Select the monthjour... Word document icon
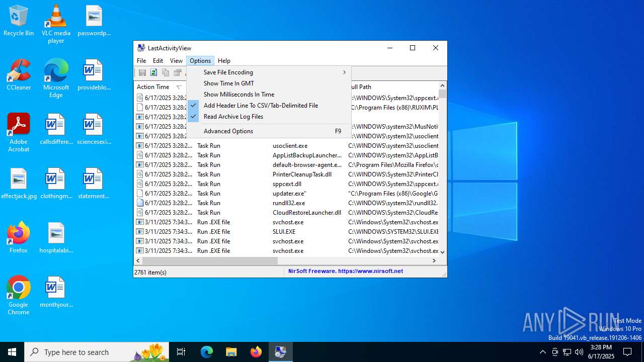Viewport: 644px width, 362px height. [56, 292]
